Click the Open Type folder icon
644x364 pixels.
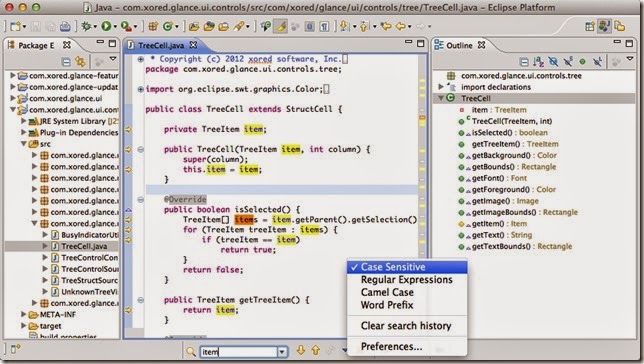pos(194,27)
